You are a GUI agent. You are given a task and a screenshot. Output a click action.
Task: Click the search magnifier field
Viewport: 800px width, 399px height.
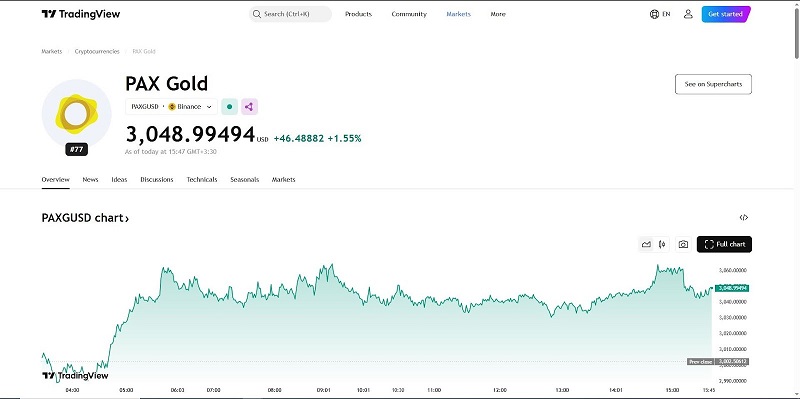pyautogui.click(x=290, y=14)
